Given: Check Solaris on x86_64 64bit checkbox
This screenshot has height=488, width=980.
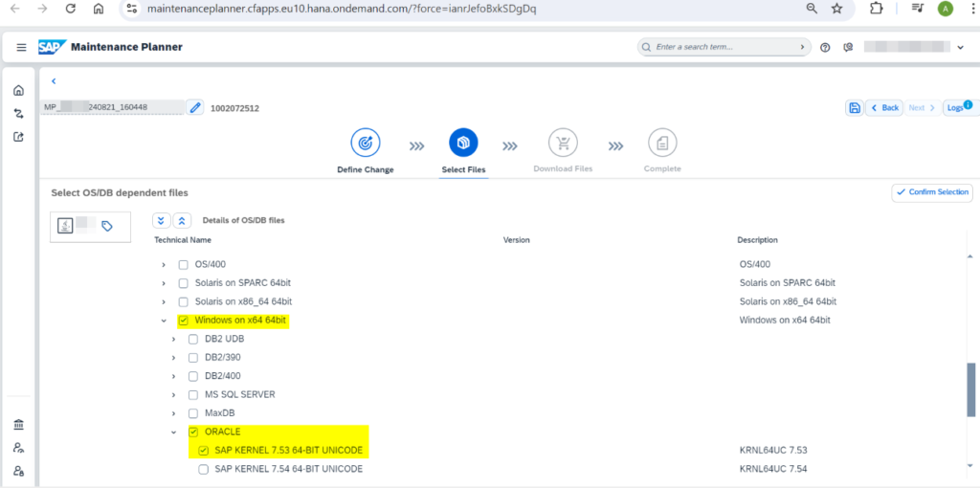Looking at the screenshot, I should pos(183,301).
